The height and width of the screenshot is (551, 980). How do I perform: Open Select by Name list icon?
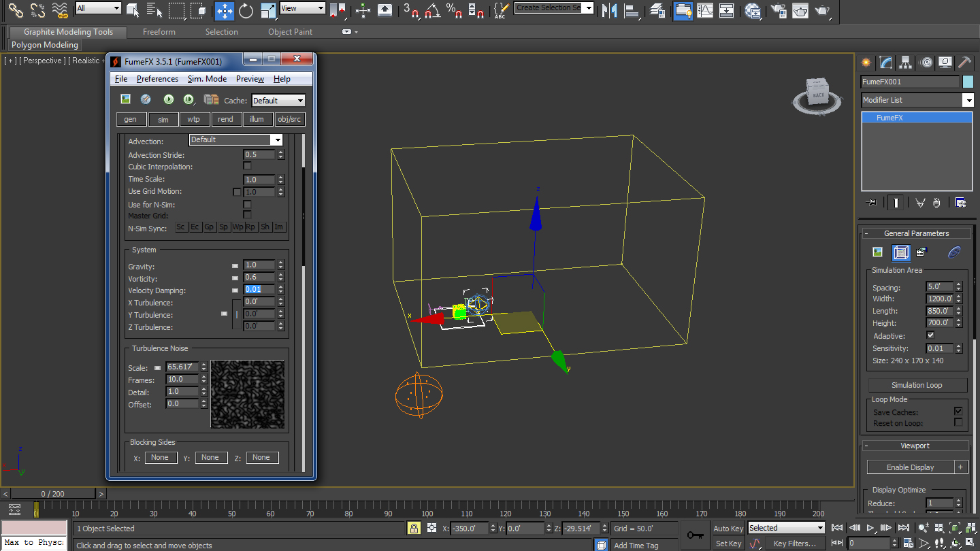pyautogui.click(x=154, y=10)
